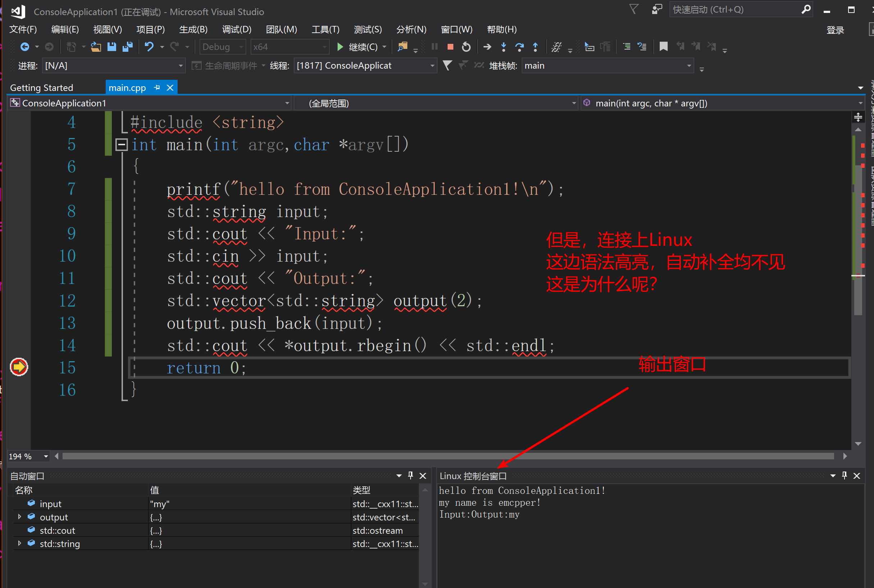The width and height of the screenshot is (874, 588).
Task: Undo the last edit with Undo icon
Action: [x=149, y=47]
